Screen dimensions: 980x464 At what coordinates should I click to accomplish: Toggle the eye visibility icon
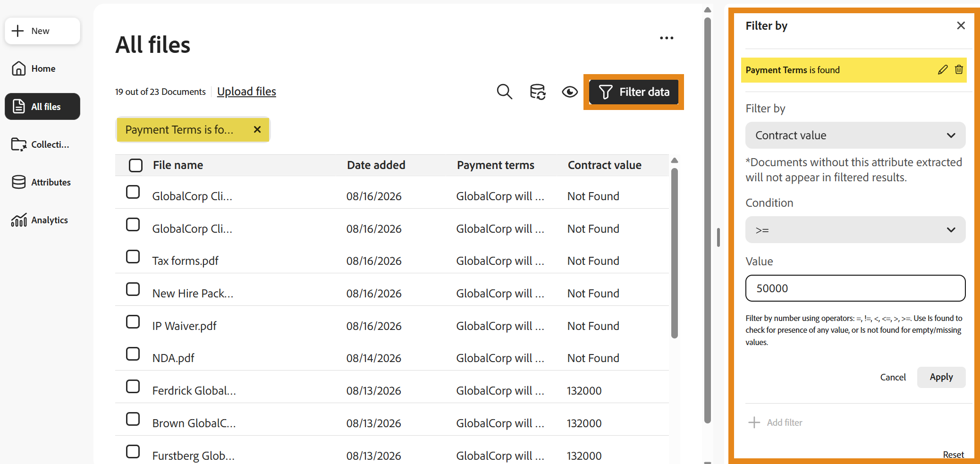[x=570, y=92]
